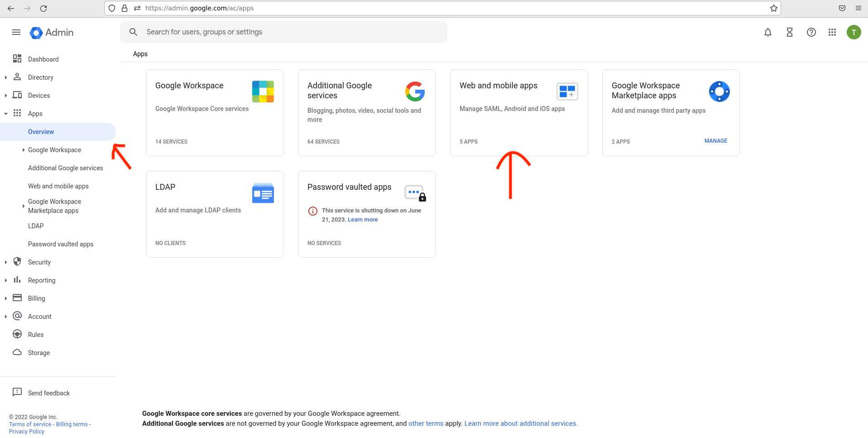Open LDAP in the sidebar
This screenshot has height=438, width=868.
tap(36, 226)
